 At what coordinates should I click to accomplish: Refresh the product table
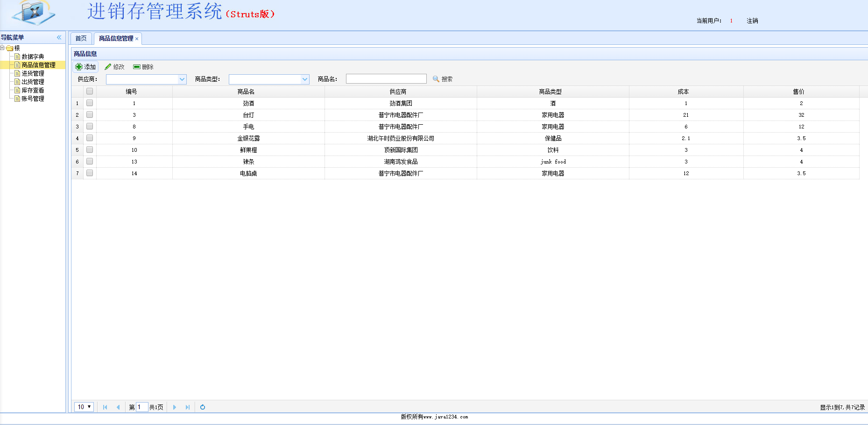(203, 407)
